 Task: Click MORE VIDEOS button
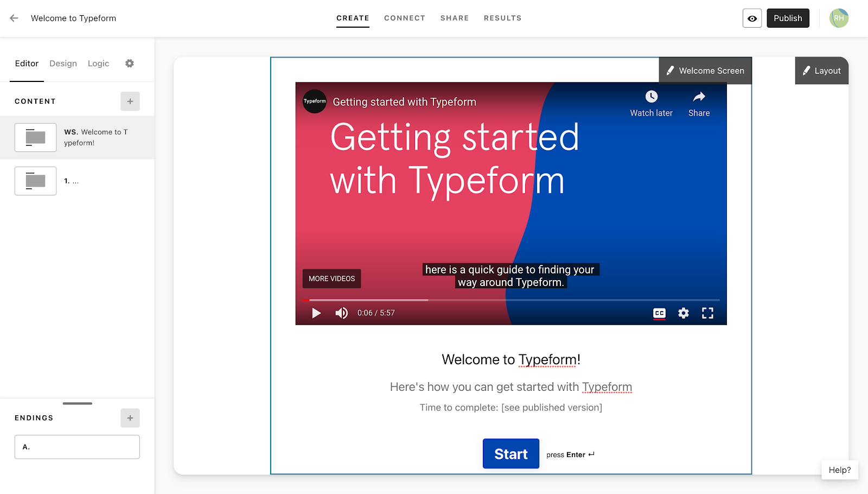point(331,278)
